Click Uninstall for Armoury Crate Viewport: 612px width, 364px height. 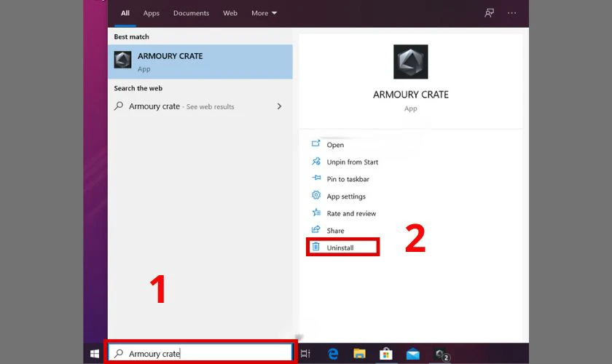[x=340, y=248]
